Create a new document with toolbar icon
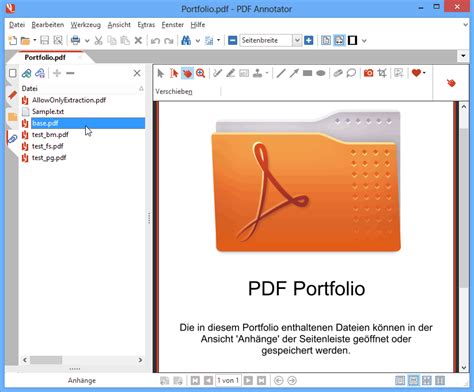The image size is (474, 392). click(13, 41)
